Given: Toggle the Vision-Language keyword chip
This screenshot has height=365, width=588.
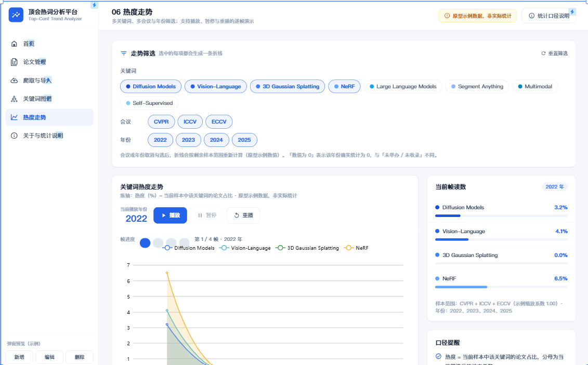Looking at the screenshot, I should coord(216,87).
